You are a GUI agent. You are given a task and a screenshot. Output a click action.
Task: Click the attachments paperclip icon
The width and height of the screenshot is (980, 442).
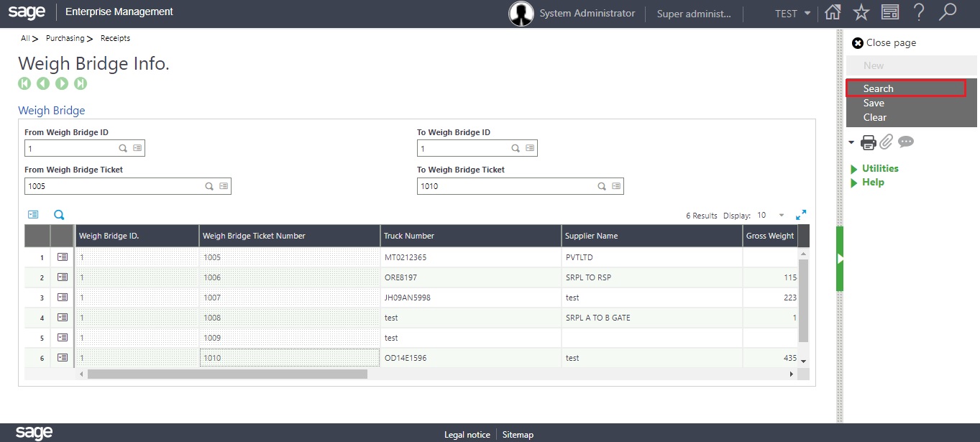click(x=887, y=142)
